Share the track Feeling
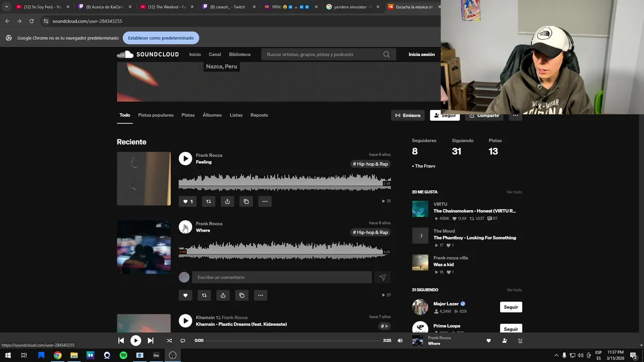The width and height of the screenshot is (644, 362). click(227, 201)
